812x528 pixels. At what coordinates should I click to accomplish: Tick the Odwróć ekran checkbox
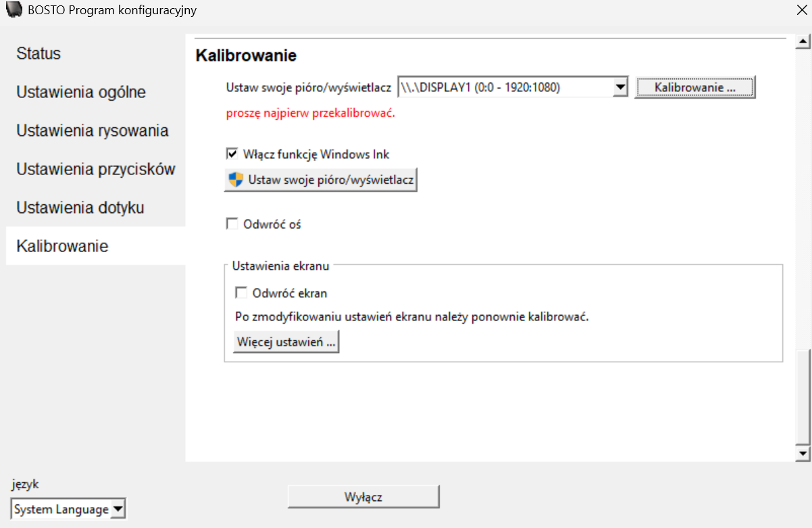(x=241, y=293)
